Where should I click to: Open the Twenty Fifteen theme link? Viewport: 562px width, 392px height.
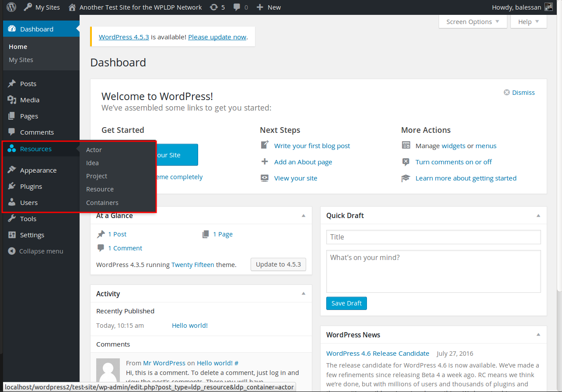pos(193,265)
